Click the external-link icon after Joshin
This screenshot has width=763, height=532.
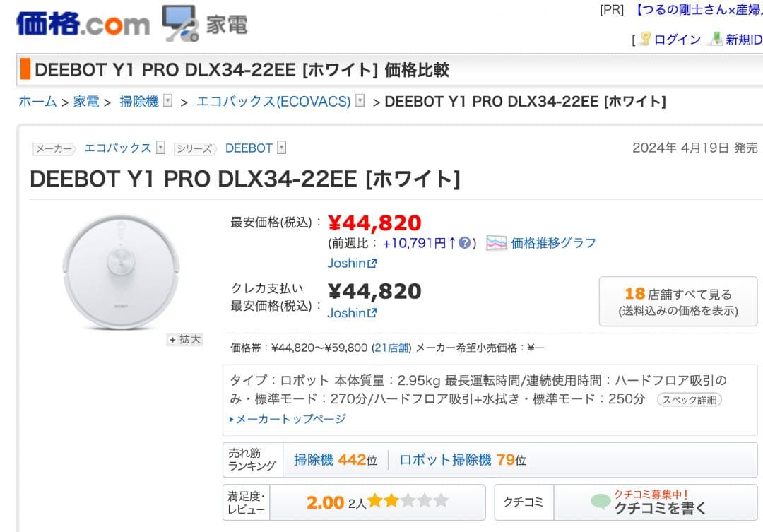[x=372, y=264]
